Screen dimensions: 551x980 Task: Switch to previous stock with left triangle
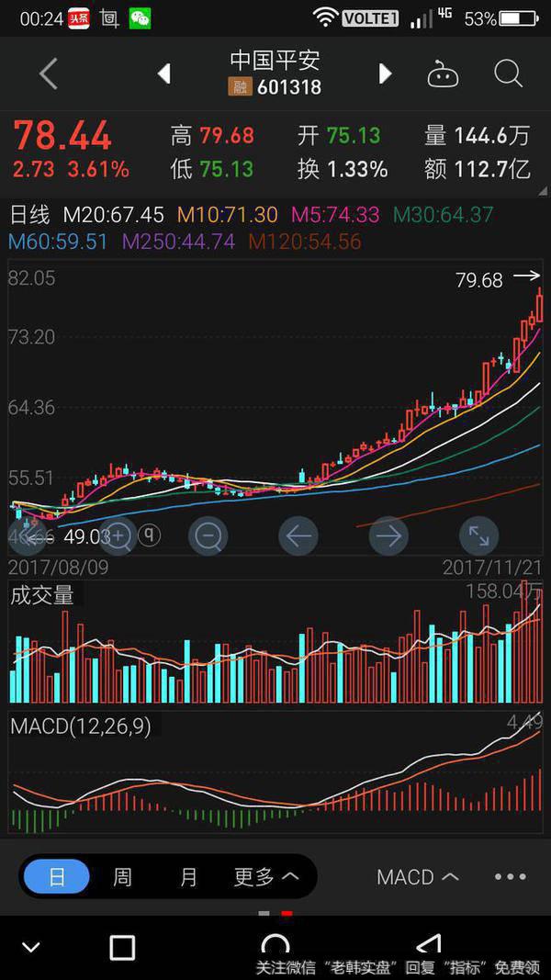(164, 73)
